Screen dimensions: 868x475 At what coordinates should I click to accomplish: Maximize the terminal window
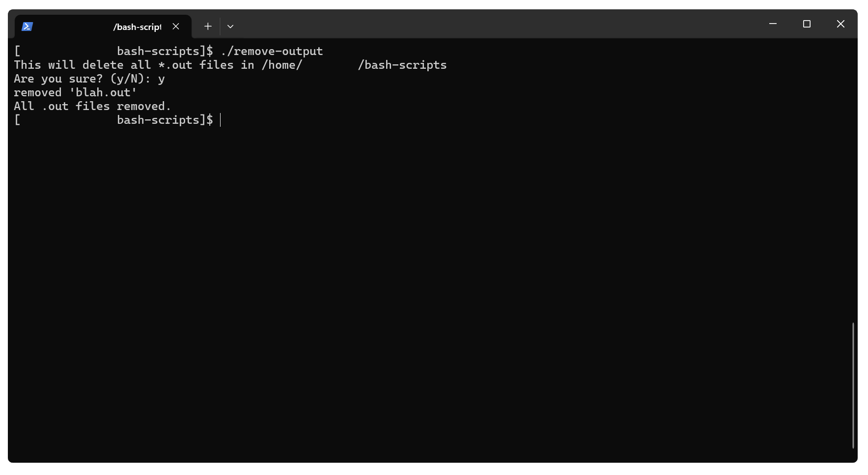click(x=807, y=24)
